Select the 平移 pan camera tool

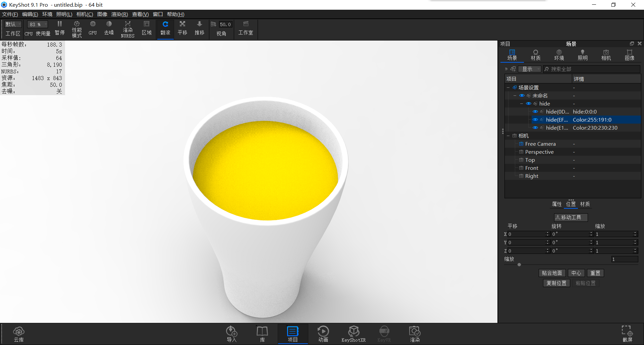tap(182, 28)
